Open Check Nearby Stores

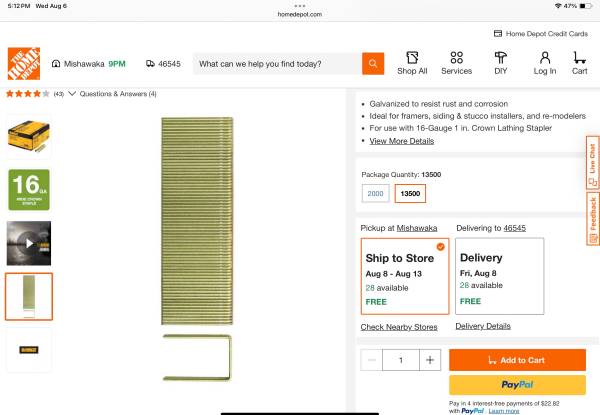399,327
